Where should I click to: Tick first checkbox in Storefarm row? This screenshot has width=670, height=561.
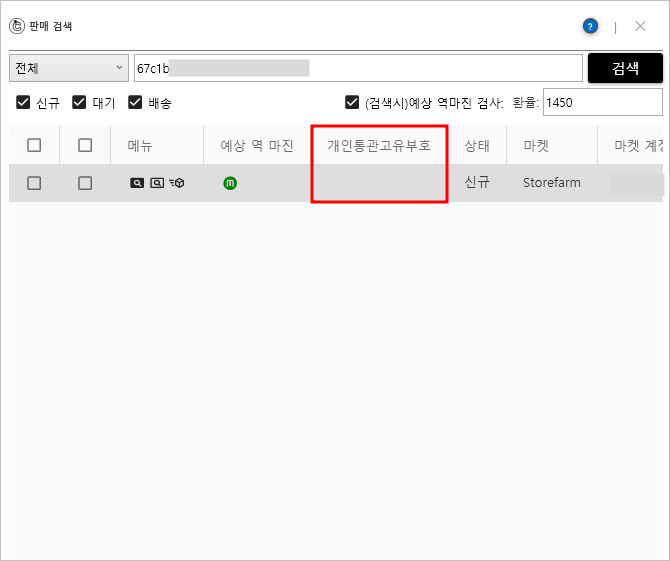[34, 183]
